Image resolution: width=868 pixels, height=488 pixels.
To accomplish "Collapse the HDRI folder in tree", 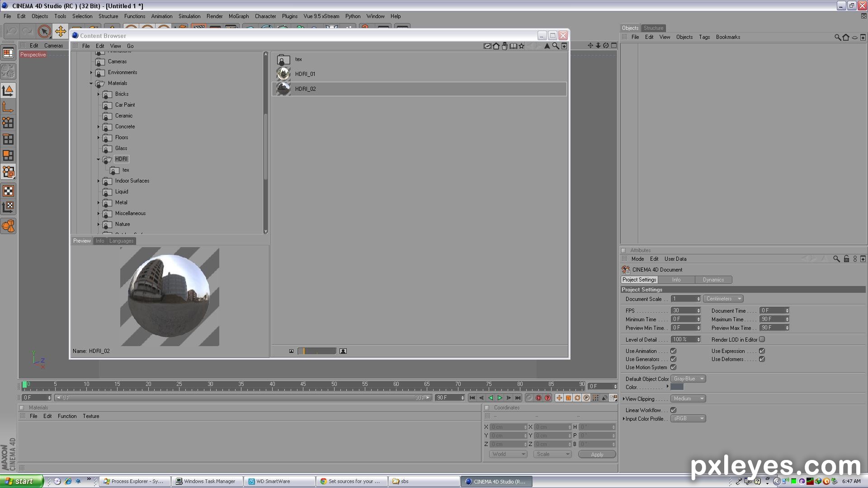I will point(98,160).
